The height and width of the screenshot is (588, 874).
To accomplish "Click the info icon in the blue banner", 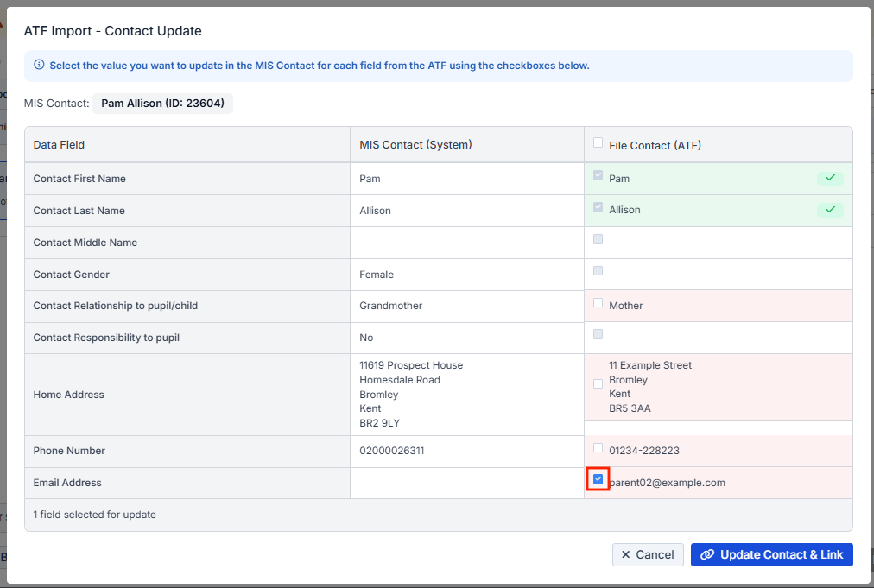I will coord(39,65).
